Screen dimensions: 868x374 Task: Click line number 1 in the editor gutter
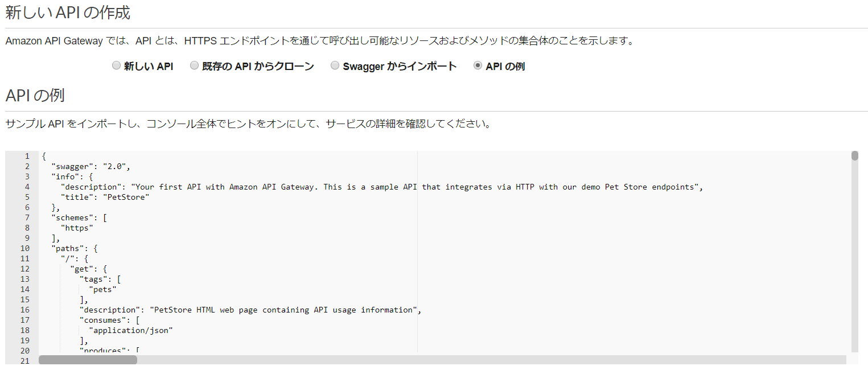26,156
